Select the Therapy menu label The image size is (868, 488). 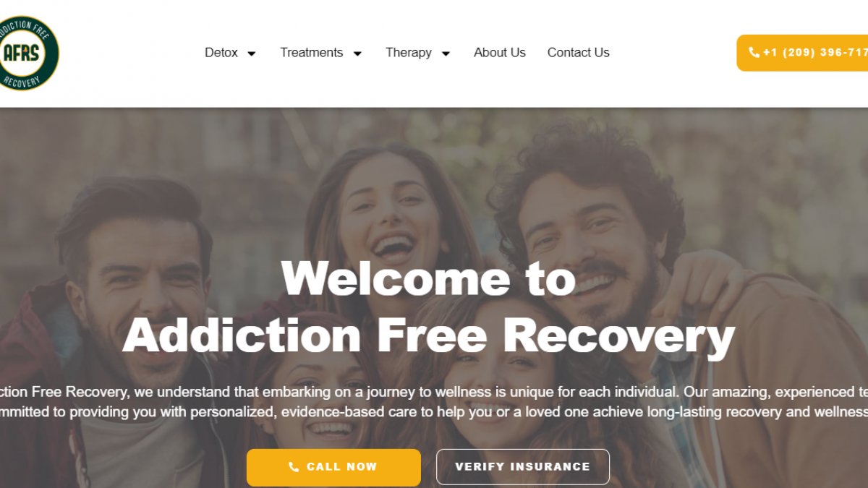pos(409,53)
